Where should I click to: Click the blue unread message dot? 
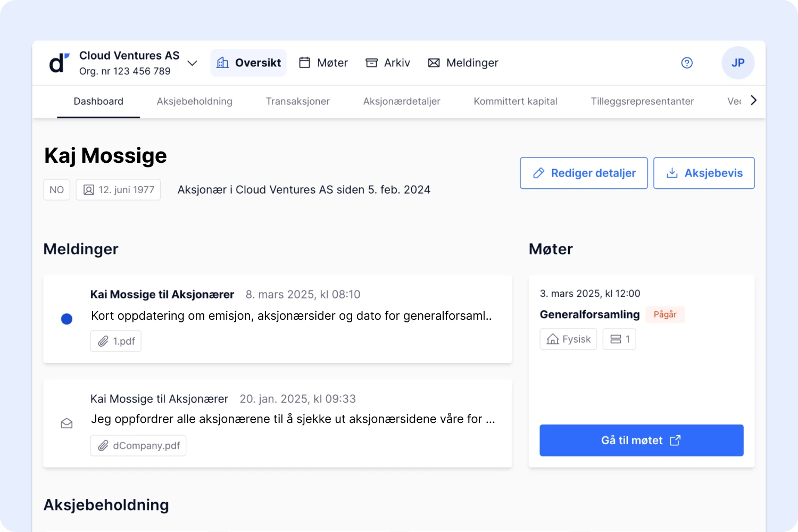point(66,319)
